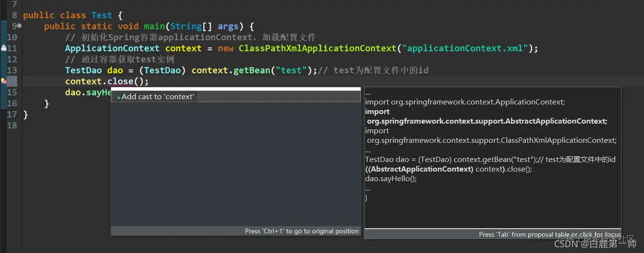Image resolution: width=644 pixels, height=253 pixels.
Task: Apply the "Add cast to 'context'" quick fix
Action: pos(235,97)
